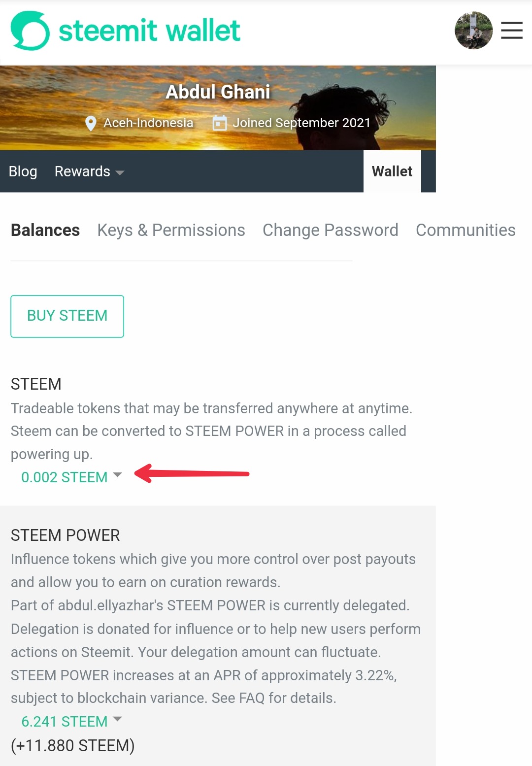The width and height of the screenshot is (532, 766).
Task: Click the user profile avatar
Action: tap(473, 31)
